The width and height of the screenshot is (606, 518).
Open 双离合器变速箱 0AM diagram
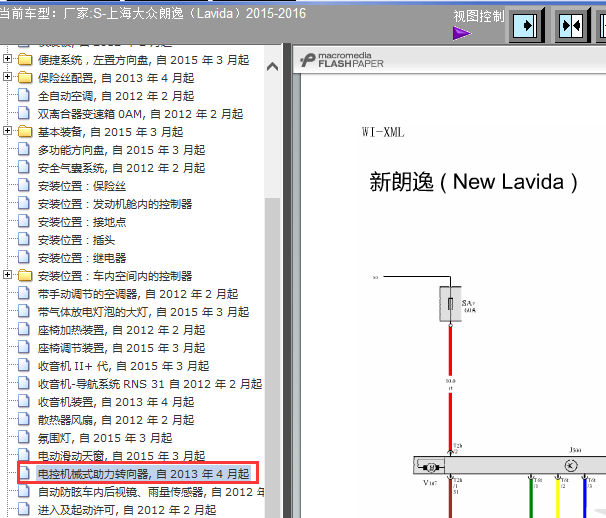140,114
